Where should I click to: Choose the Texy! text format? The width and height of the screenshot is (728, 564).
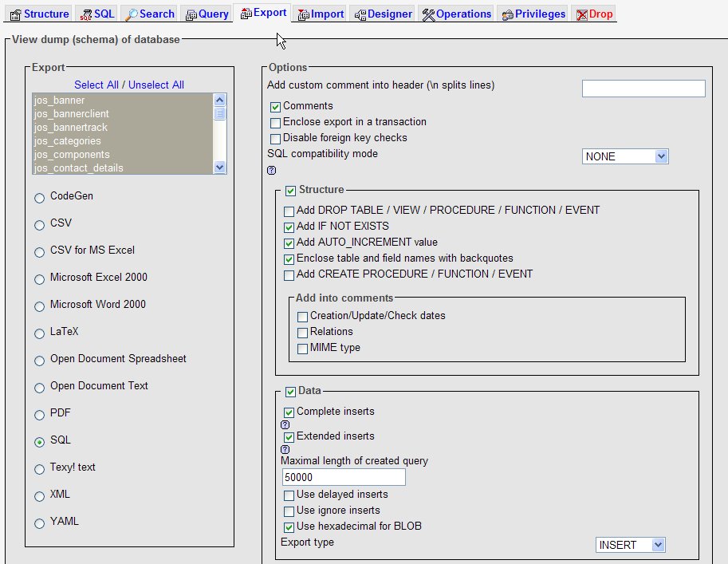point(39,469)
